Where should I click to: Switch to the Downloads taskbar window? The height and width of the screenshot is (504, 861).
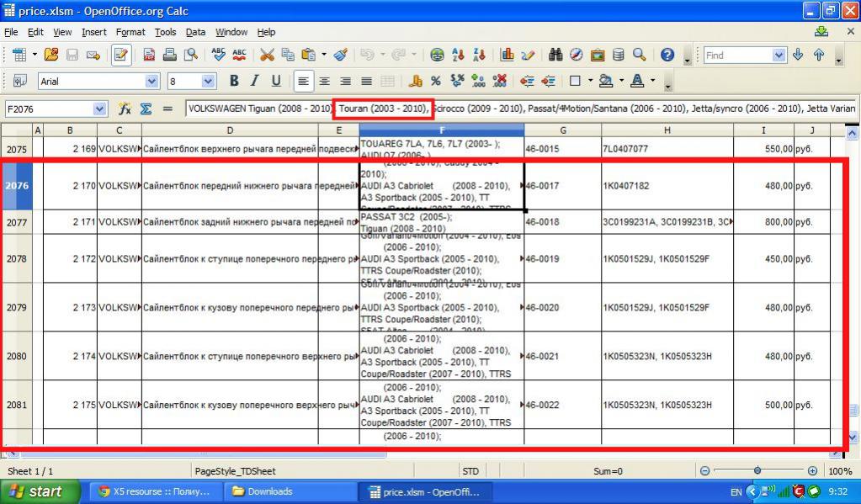point(290,491)
